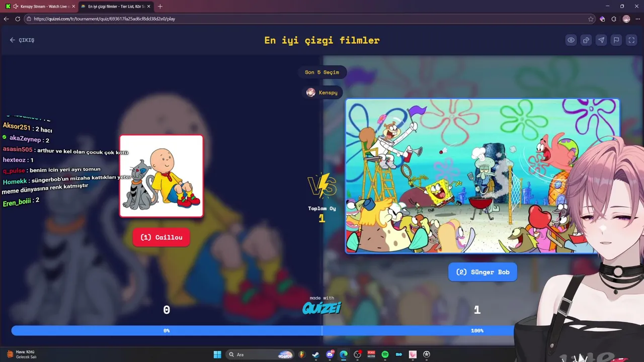Viewport: 644px width, 362px height.
Task: Open the Windows Start menu
Action: pos(217,354)
